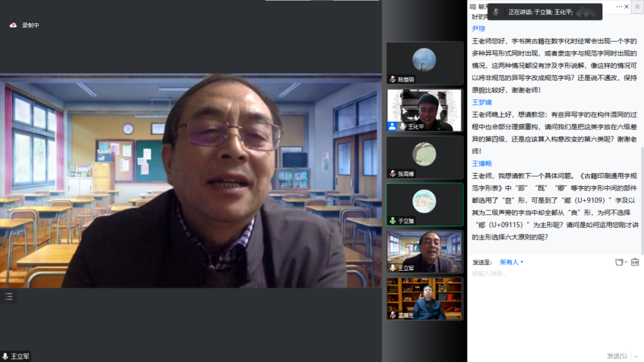The width and height of the screenshot is (644, 362).
Task: Click the hamburger menu icon at top right
Action: click(x=637, y=7)
